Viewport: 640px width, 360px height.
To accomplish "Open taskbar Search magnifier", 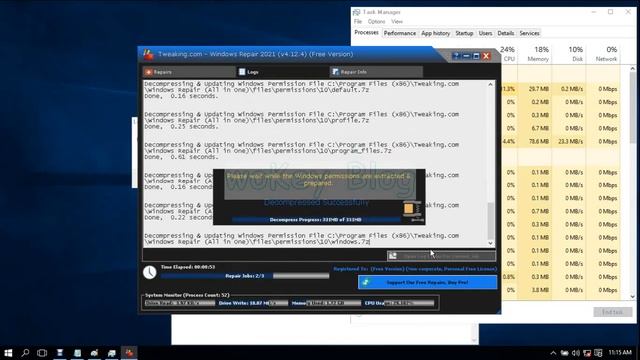I will (25, 353).
